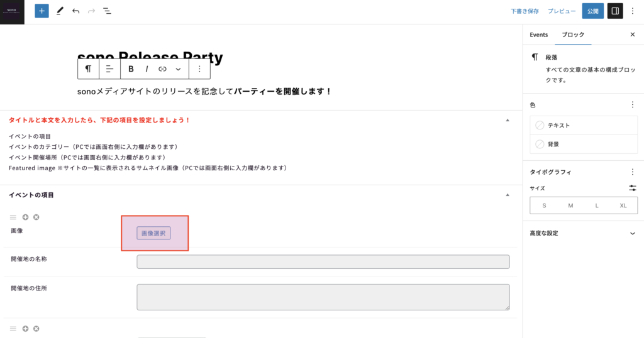The height and width of the screenshot is (338, 644).
Task: Click the 開催地の名称 input field
Action: click(x=323, y=262)
